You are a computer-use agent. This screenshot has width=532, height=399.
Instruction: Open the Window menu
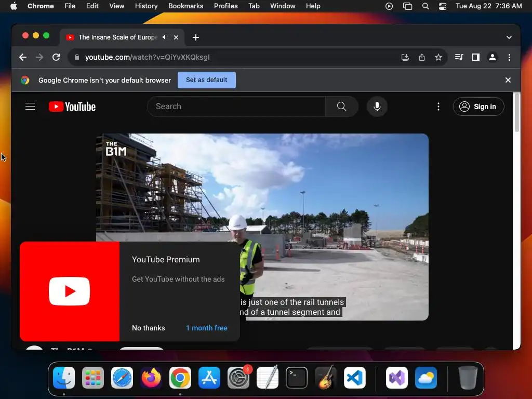pos(283,6)
